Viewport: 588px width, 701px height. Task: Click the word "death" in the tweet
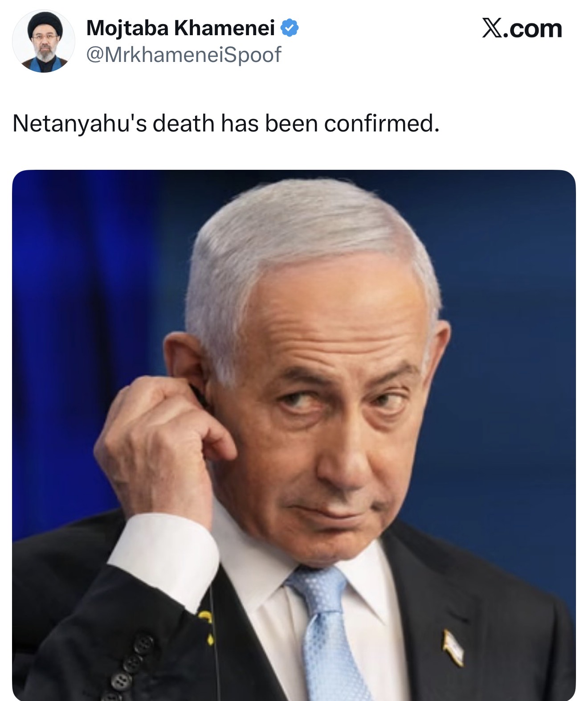(184, 123)
